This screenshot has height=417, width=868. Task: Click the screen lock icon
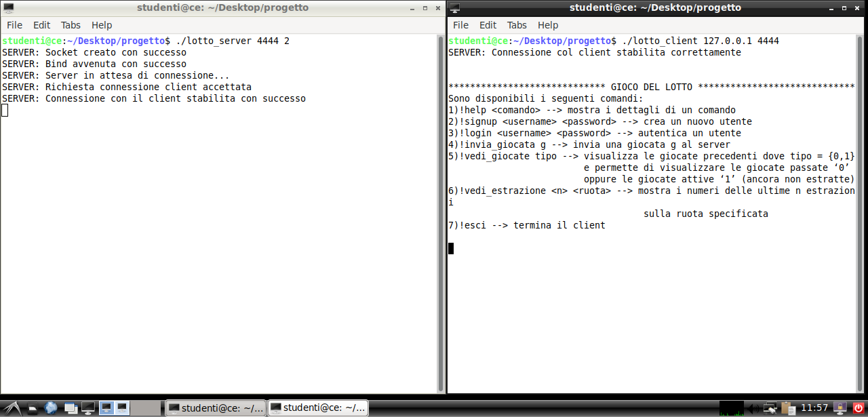[x=840, y=408]
